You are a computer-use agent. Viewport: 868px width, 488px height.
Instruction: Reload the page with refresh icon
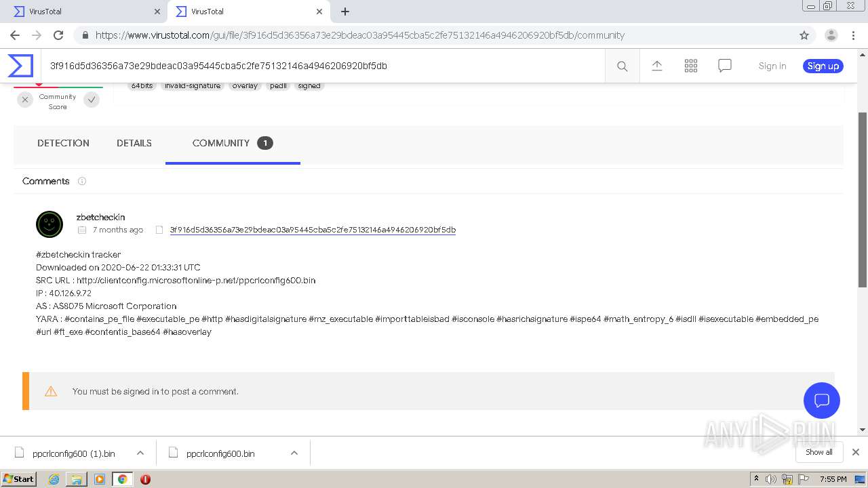[x=58, y=35]
